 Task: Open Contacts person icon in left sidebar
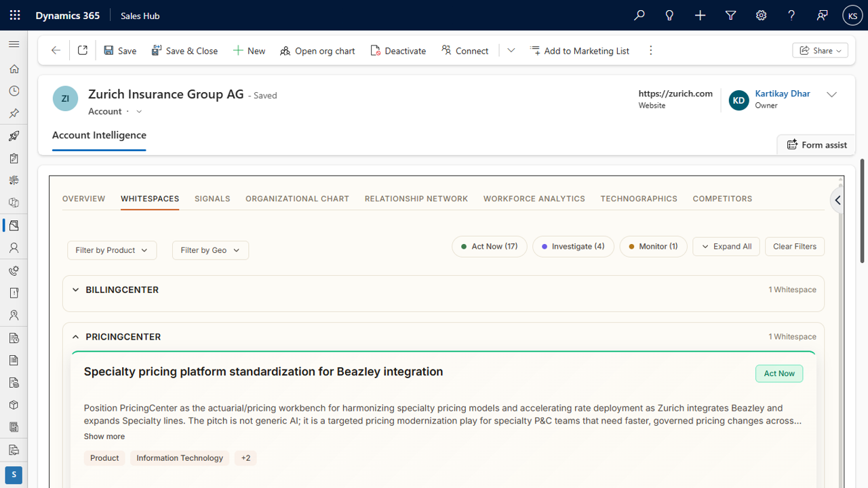coord(14,247)
